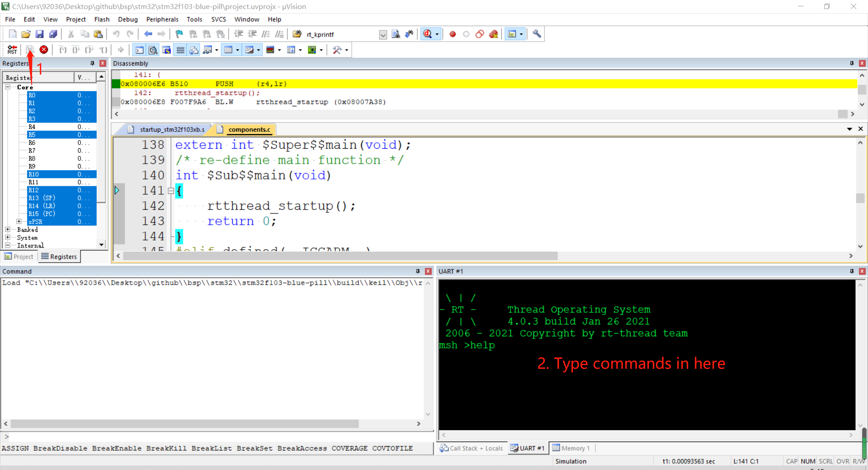
Task: Toggle the Disassembly Window toolbar button
Action: coord(153,50)
